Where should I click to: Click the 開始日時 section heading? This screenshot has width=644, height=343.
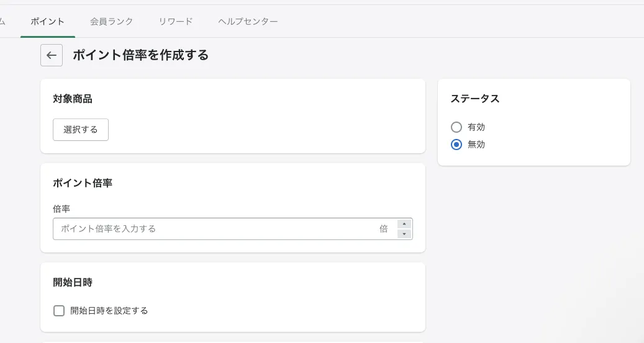coord(73,282)
